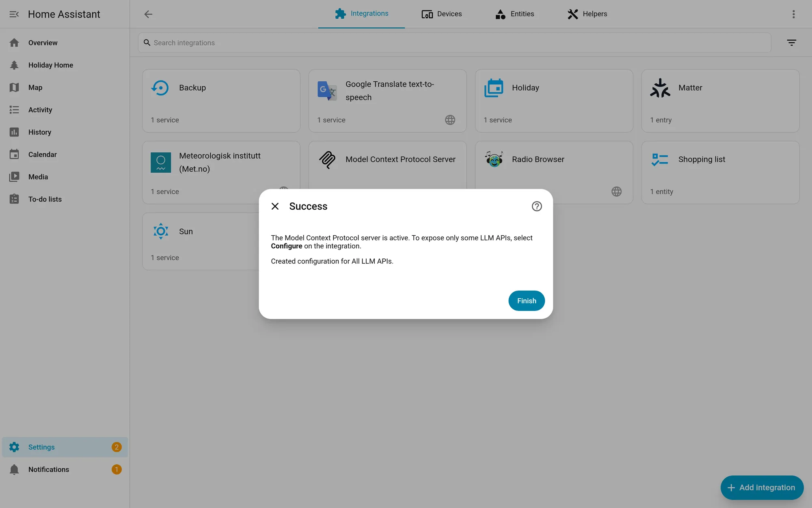This screenshot has width=812, height=508.
Task: Open the three-dot overflow menu
Action: [x=793, y=14]
